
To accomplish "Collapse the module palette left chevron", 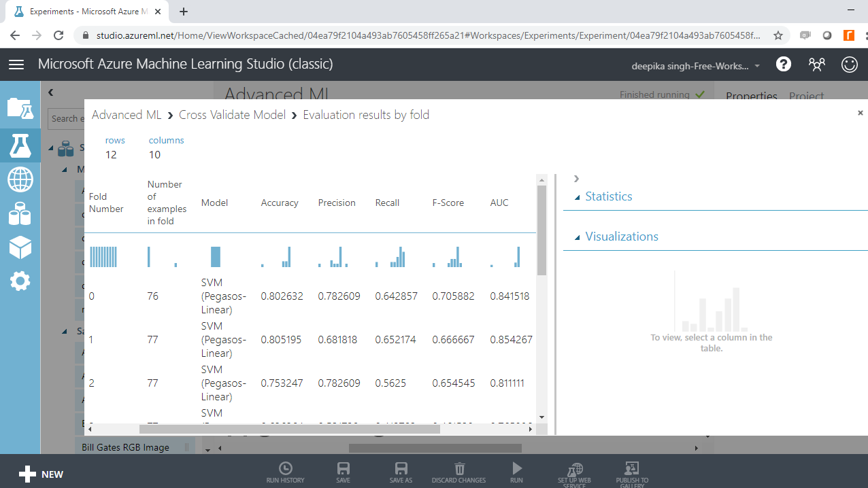I will tap(50, 92).
